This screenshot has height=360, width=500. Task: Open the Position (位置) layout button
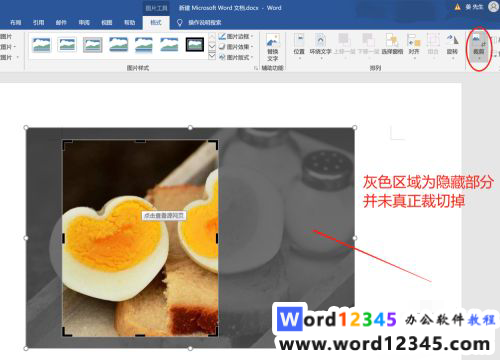point(299,46)
